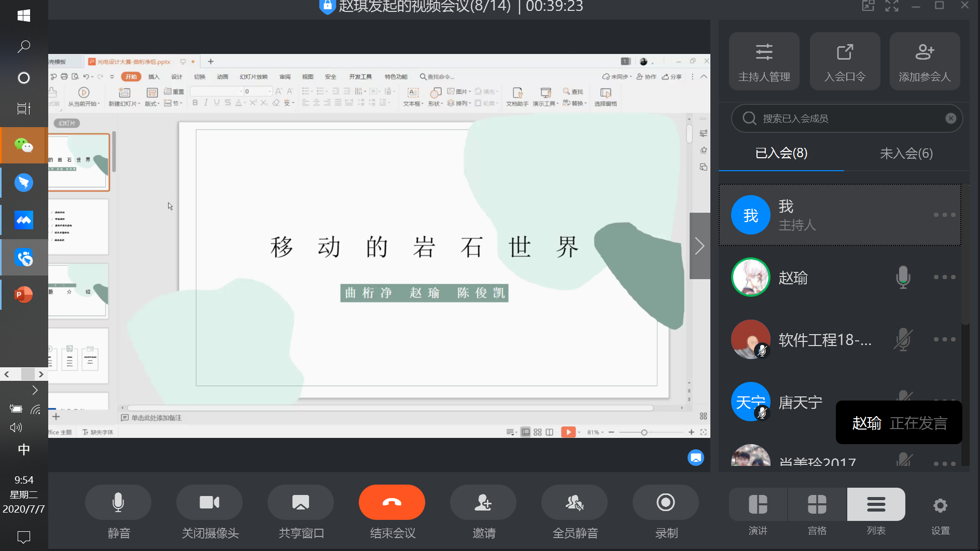Select the 已入会(8) tab
This screenshot has height=551, width=980.
click(x=781, y=154)
